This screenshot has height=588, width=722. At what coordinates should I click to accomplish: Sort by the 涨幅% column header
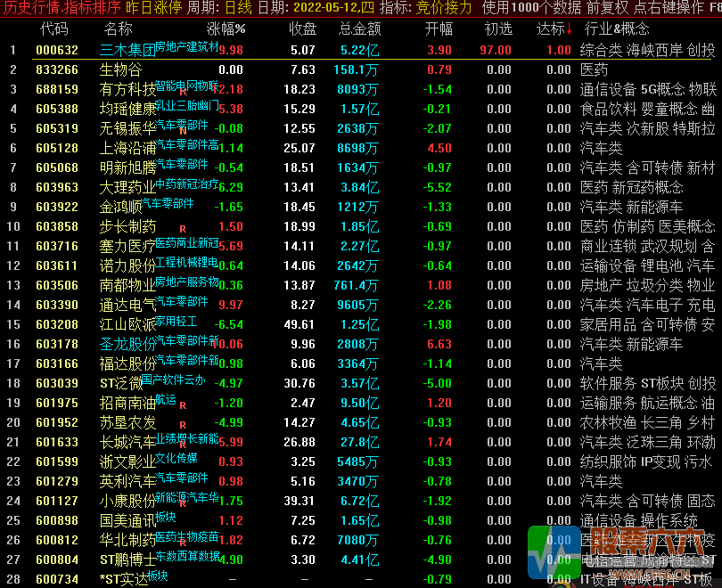tap(226, 29)
